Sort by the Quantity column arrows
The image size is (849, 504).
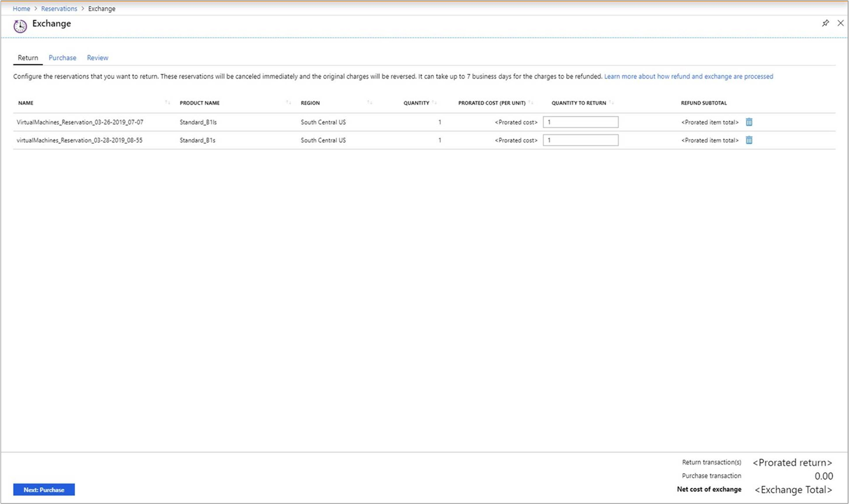click(x=434, y=102)
